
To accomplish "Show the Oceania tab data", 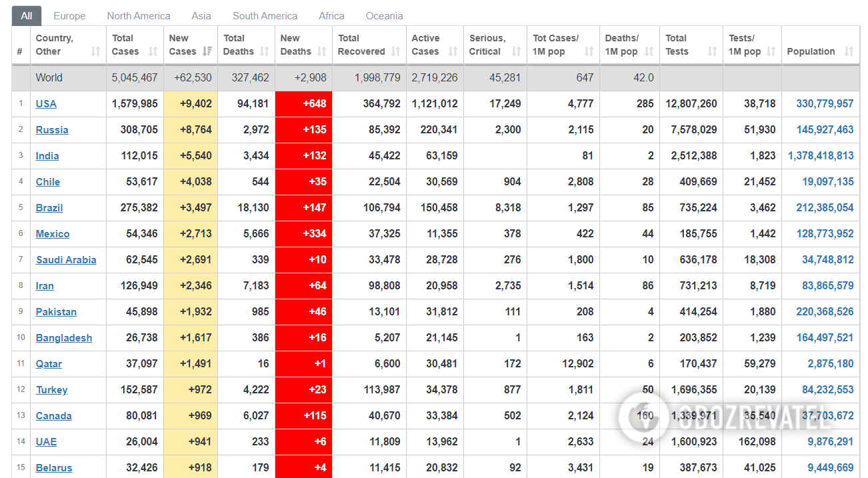I will (384, 15).
